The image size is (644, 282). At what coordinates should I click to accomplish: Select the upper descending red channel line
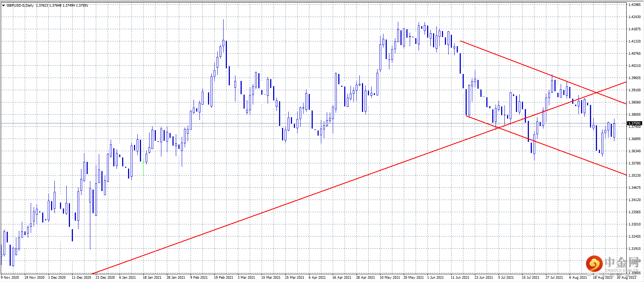coord(543,72)
